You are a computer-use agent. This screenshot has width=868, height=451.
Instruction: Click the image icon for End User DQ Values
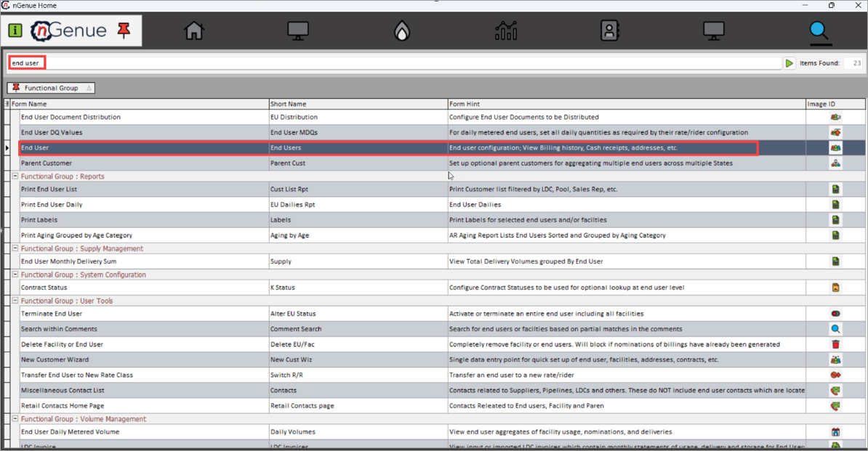pyautogui.click(x=835, y=133)
